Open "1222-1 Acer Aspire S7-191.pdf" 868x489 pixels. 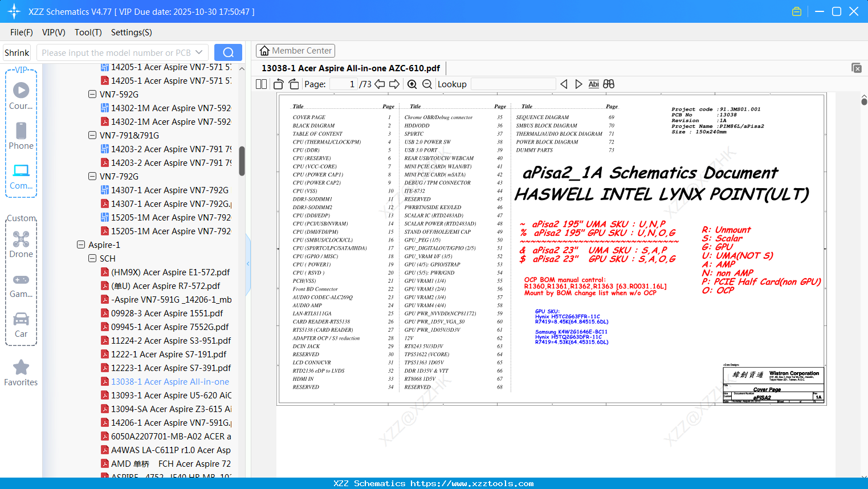pyautogui.click(x=164, y=354)
